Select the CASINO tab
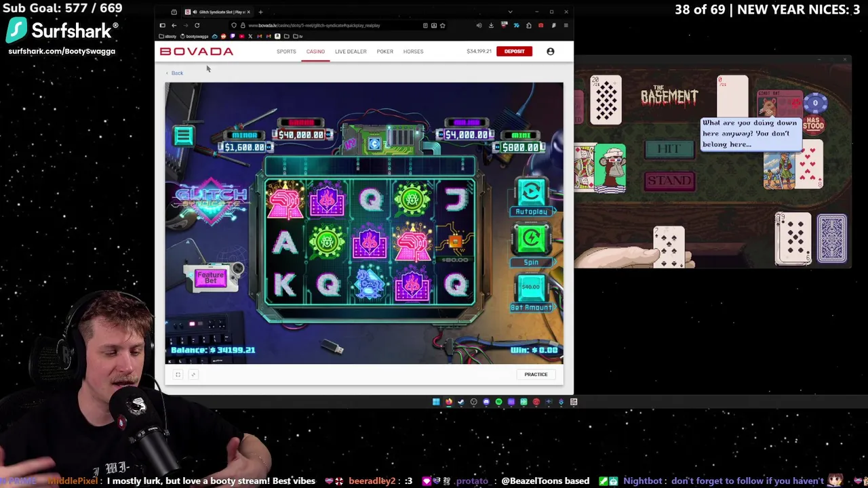Viewport: 868px width, 488px height. tap(315, 52)
